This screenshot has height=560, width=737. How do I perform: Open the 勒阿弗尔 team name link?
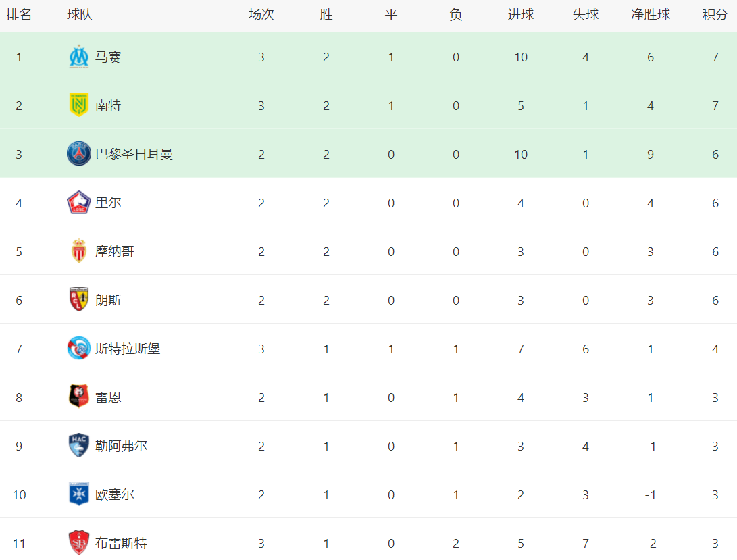[x=121, y=446]
